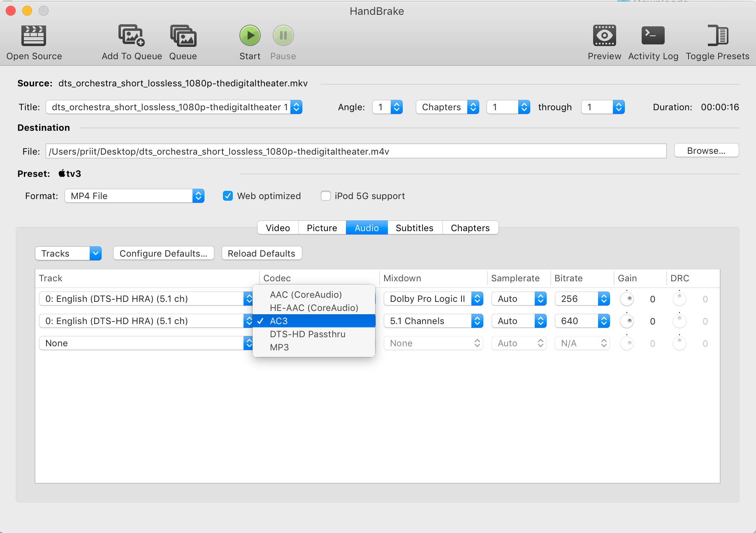
Task: Open first row Samplerate Auto dropdown
Action: (519, 299)
